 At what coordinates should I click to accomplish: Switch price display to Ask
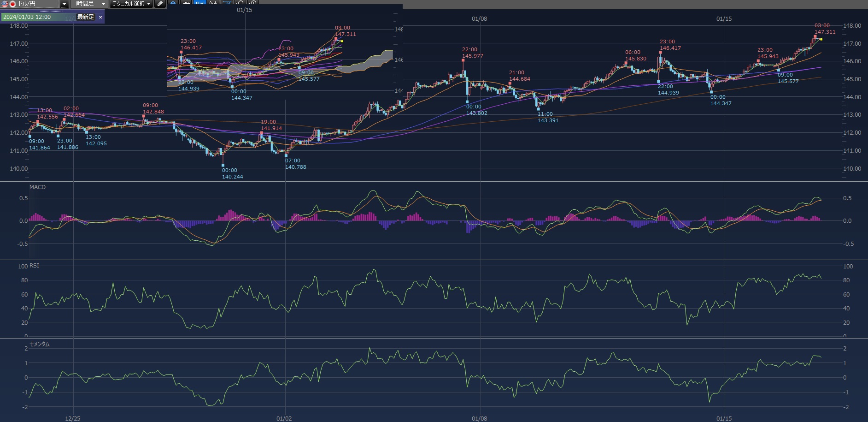click(213, 3)
